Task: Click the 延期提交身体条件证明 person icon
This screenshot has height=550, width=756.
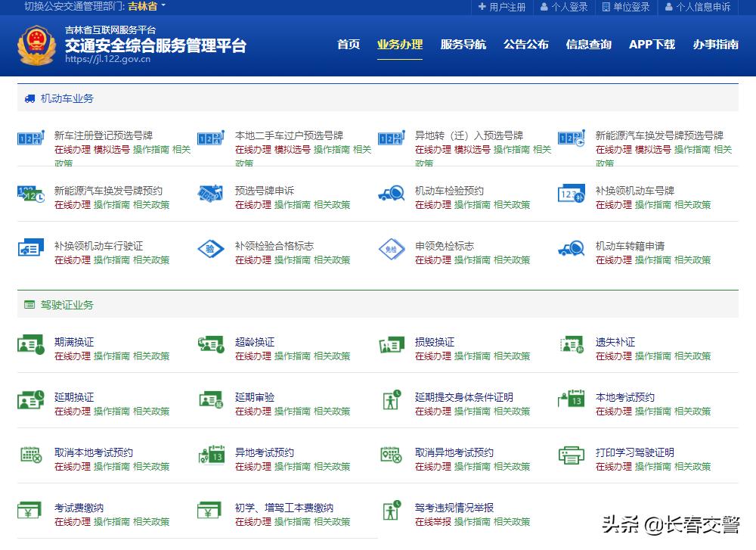Action: tap(392, 399)
